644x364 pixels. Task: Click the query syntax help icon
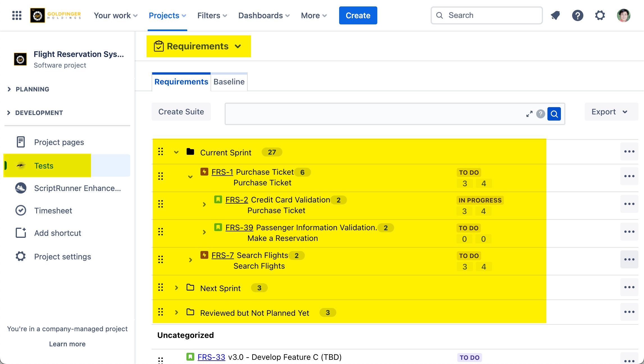tap(540, 114)
